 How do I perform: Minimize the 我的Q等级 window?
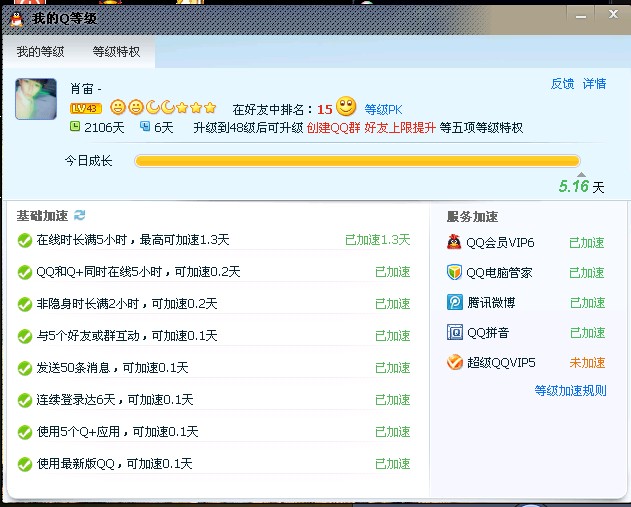[x=580, y=17]
